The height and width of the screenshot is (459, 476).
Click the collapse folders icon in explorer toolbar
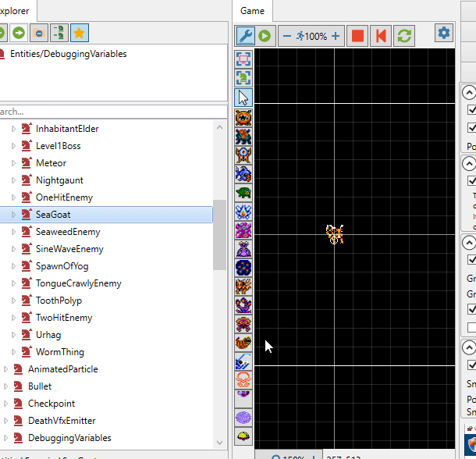pyautogui.click(x=38, y=33)
